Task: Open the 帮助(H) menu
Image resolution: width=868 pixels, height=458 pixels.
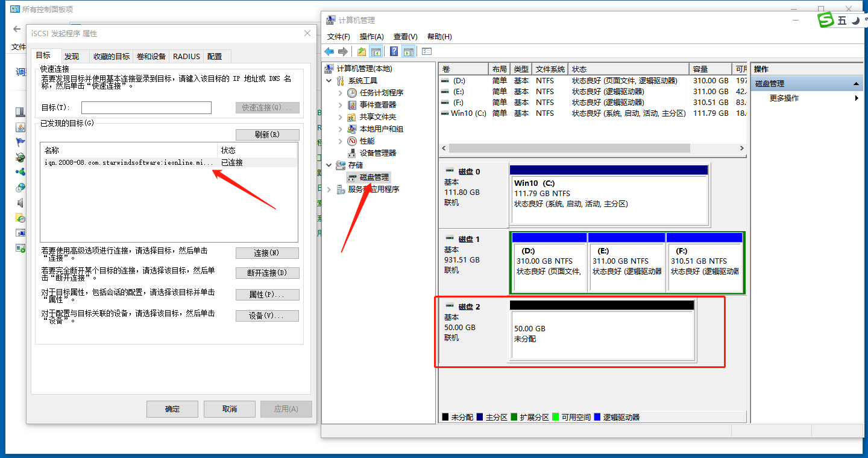Action: coord(439,37)
